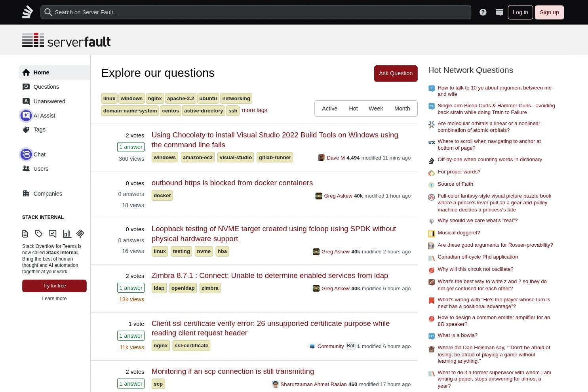The width and height of the screenshot is (588, 392).
Task: Switch to the Hot tab
Action: tap(353, 108)
